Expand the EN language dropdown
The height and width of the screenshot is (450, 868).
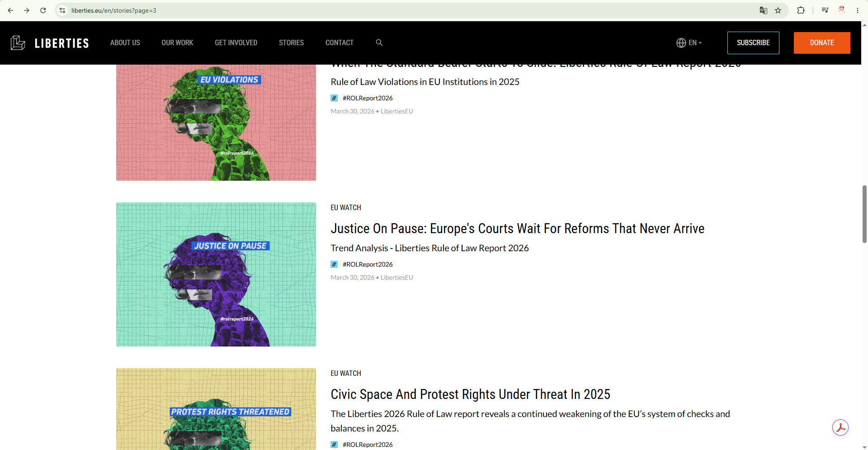pyautogui.click(x=695, y=43)
